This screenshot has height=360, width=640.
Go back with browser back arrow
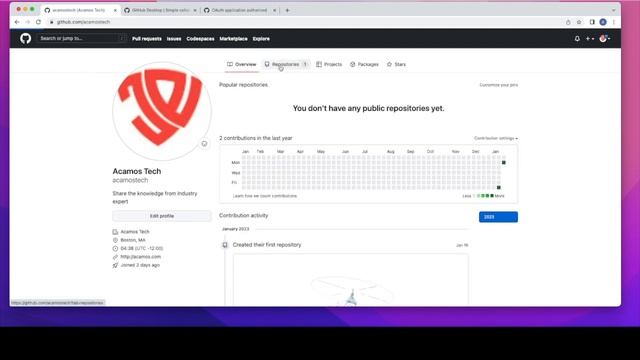click(x=17, y=22)
